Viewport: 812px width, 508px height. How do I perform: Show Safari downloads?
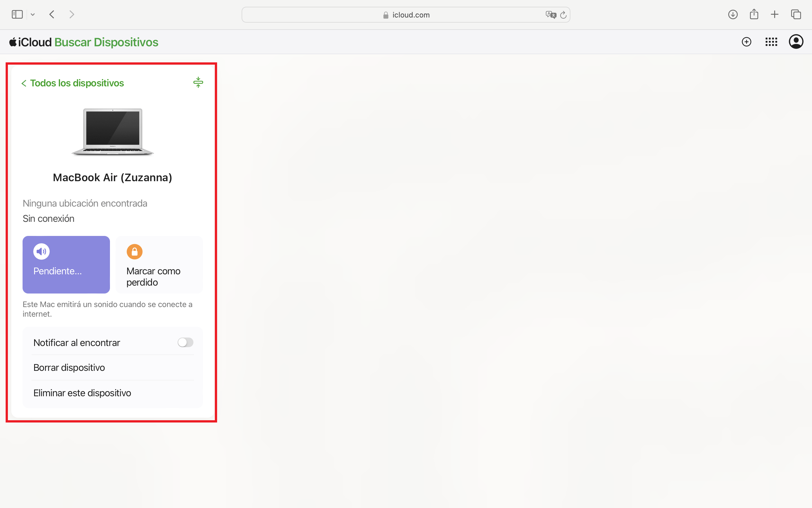coord(733,14)
